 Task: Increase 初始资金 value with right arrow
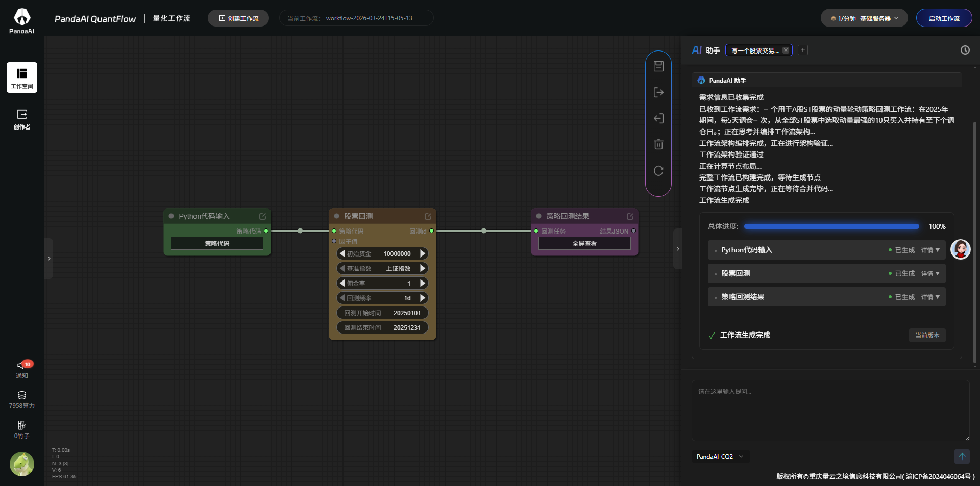coord(422,254)
